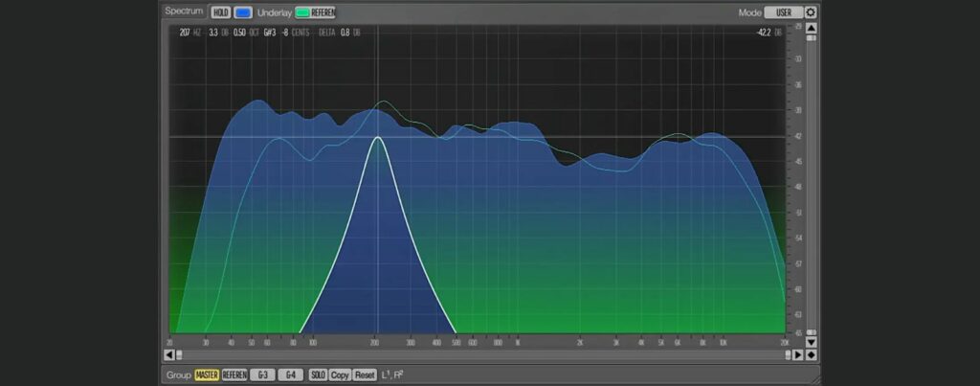Screen dimensions: 980x386
Task: Toggle the spectrum HOLD button
Action: [221, 12]
